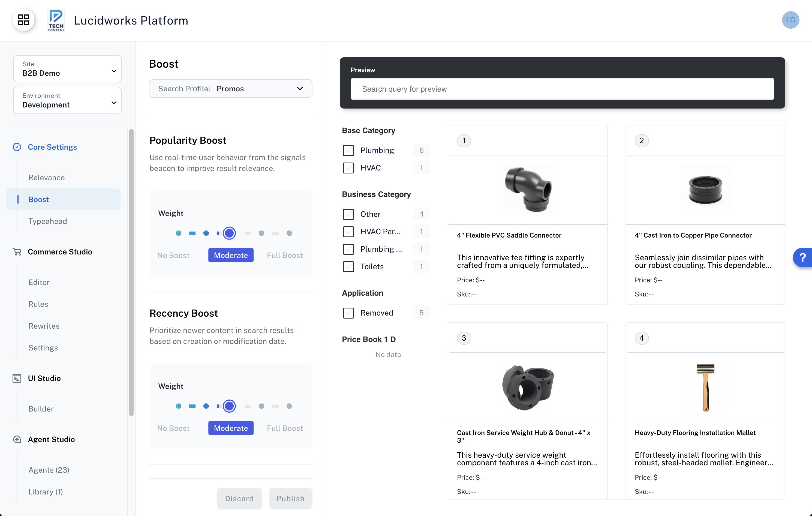Open Settings under Commerce Studio
The height and width of the screenshot is (516, 812).
click(x=43, y=347)
